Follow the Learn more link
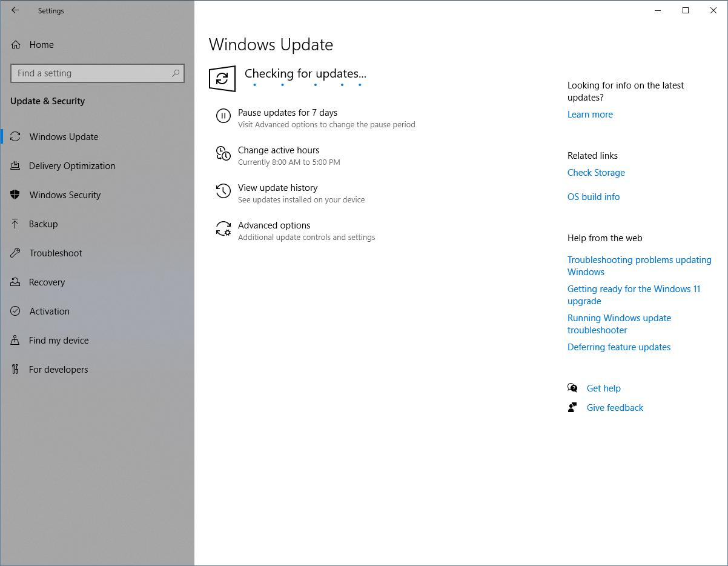 pyautogui.click(x=590, y=115)
